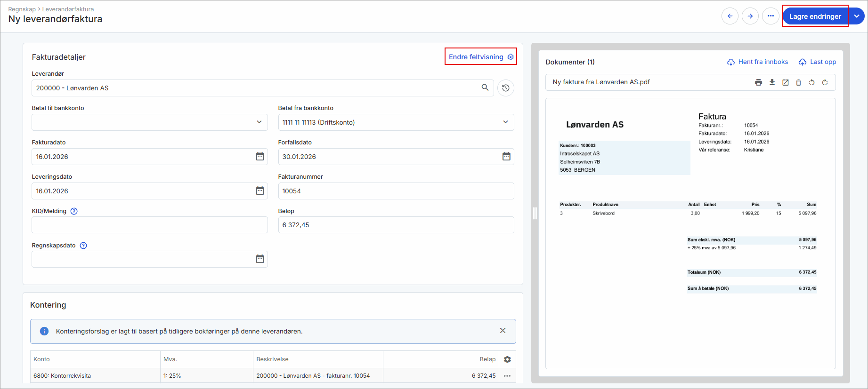Rotate document counterclockwise
Viewport: 868px width, 389px height.
811,82
